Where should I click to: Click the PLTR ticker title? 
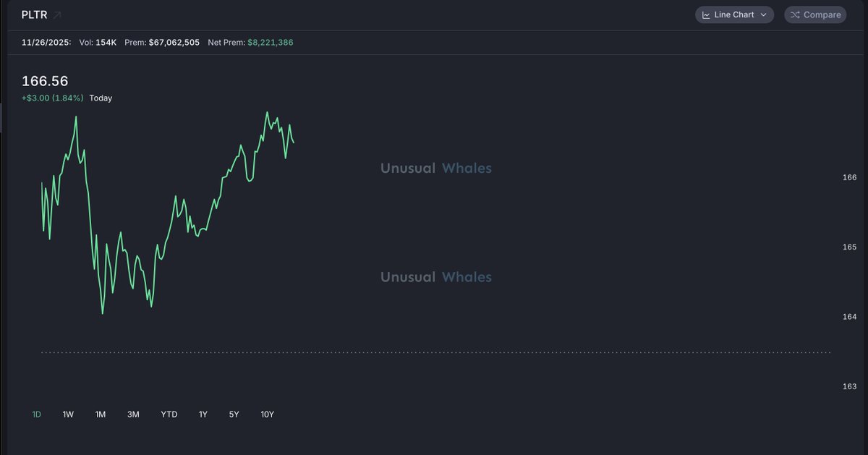tap(34, 14)
